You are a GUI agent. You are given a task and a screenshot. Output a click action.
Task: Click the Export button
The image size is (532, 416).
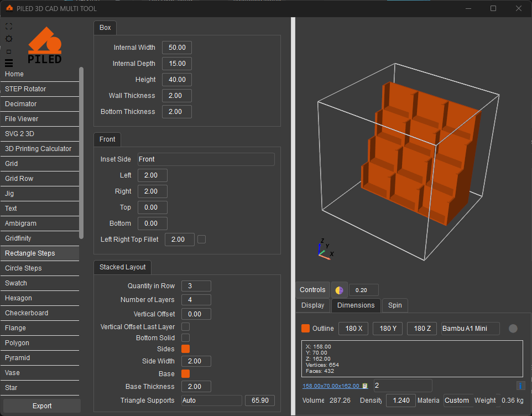pos(42,406)
